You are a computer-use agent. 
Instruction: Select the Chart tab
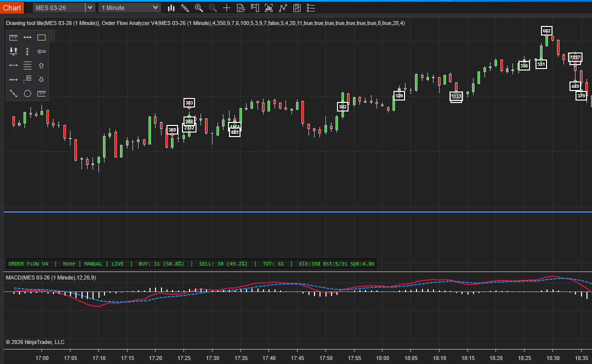coord(12,7)
